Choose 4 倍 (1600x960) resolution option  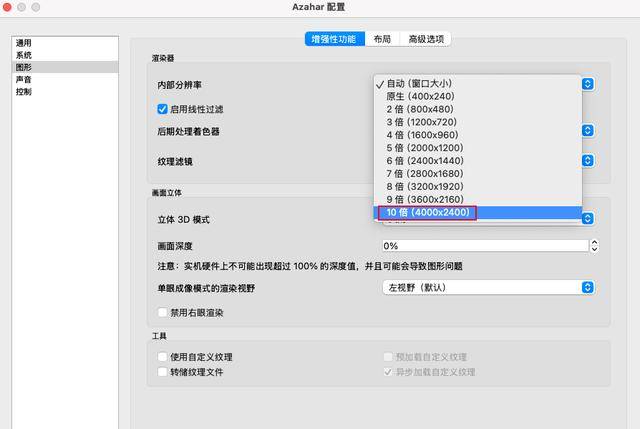tap(478, 135)
